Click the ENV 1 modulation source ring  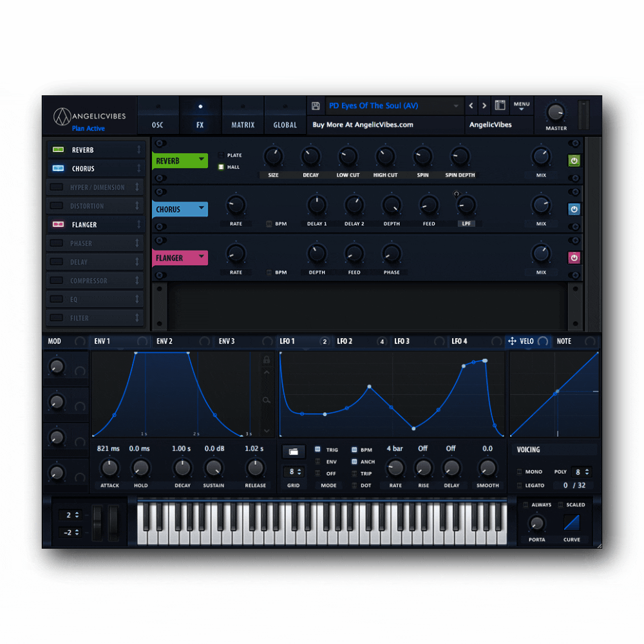pyautogui.click(x=142, y=341)
